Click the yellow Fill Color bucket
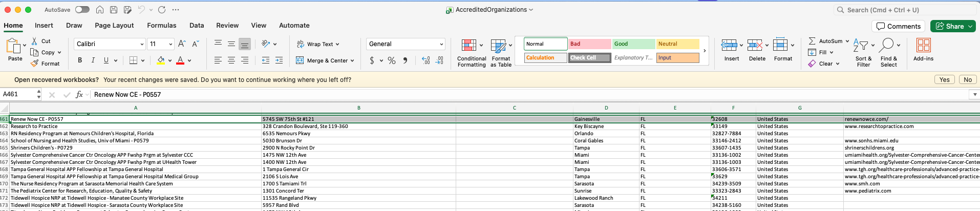The height and width of the screenshot is (211, 980). [161, 60]
